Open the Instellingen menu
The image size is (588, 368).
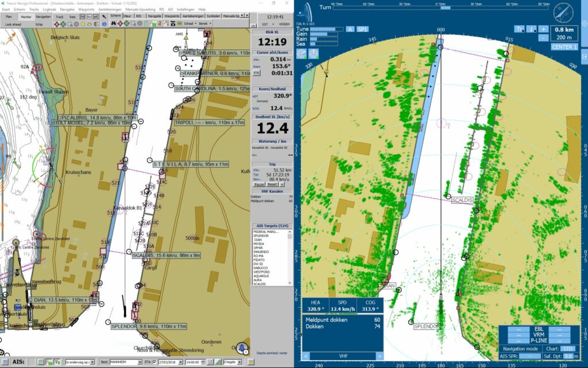185,9
